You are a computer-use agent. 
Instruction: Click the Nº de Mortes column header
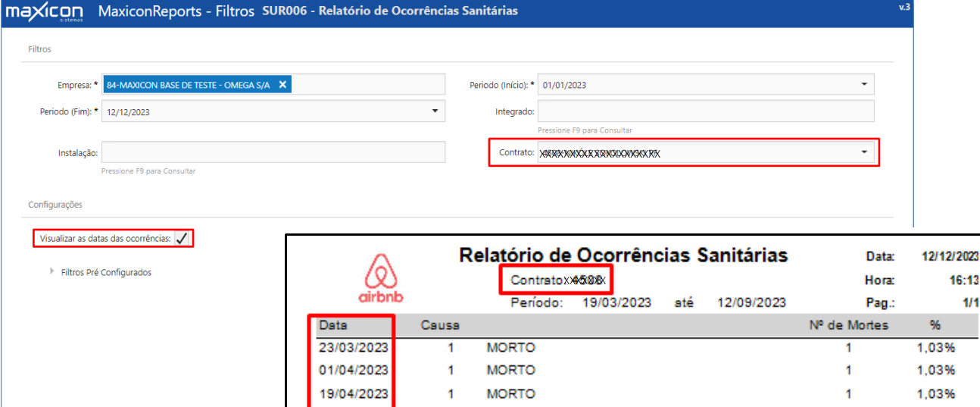[x=849, y=325]
